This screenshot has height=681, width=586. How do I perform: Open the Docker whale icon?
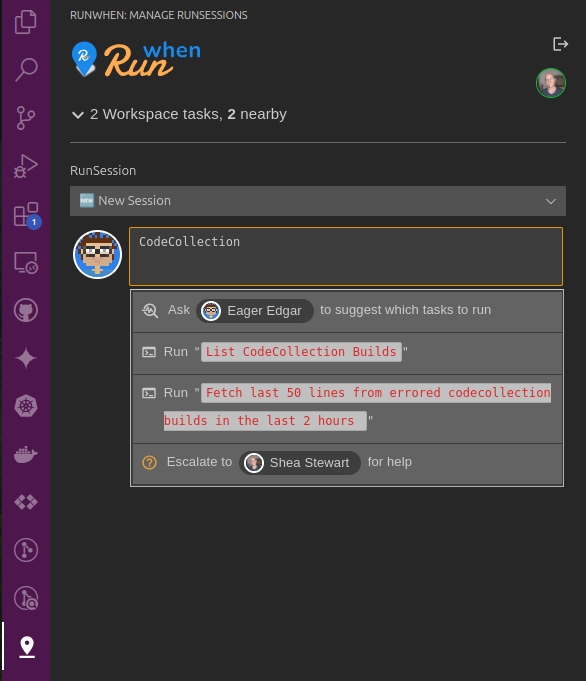point(26,454)
